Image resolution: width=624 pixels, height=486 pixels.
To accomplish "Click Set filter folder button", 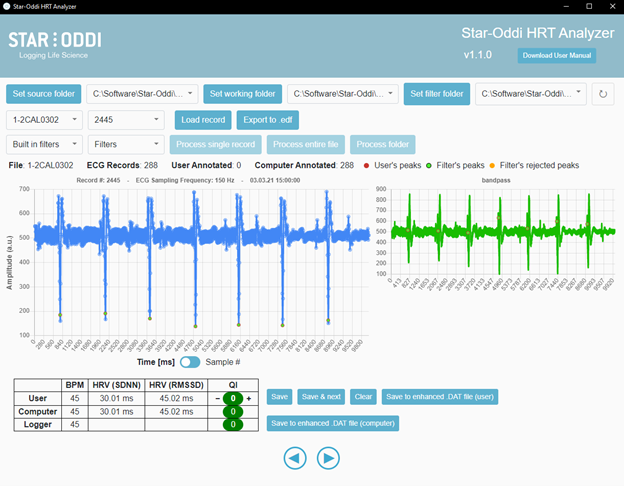I will tap(437, 94).
